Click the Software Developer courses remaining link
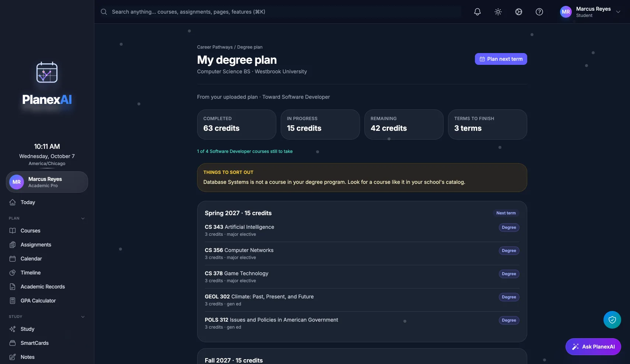This screenshot has height=364, width=630. [245, 151]
